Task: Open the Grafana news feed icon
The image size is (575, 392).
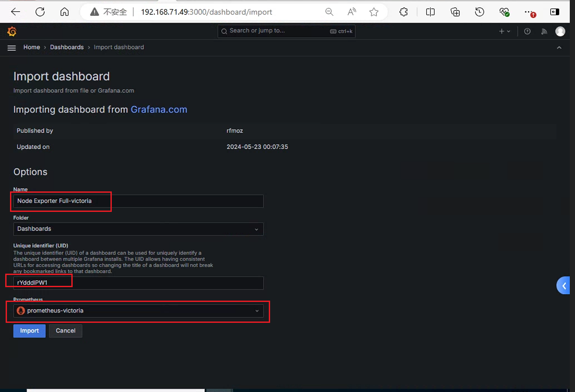Action: point(544,31)
